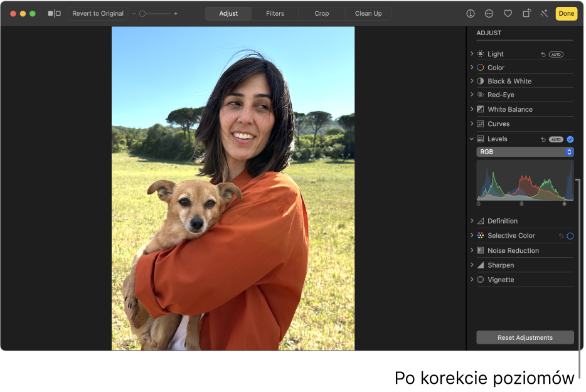The width and height of the screenshot is (586, 392).
Task: Expand the Curves section
Action: point(472,124)
